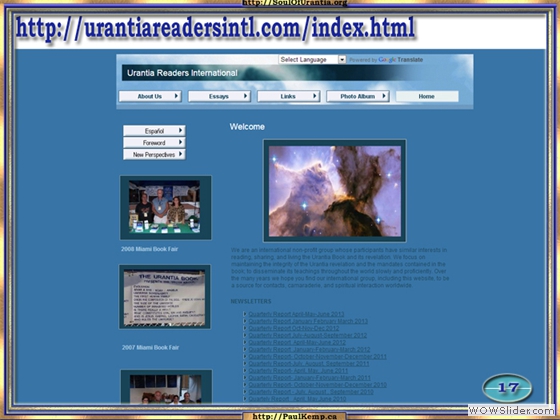Expand the Foreword arrow
The height and width of the screenshot is (420, 560).
[x=180, y=142]
